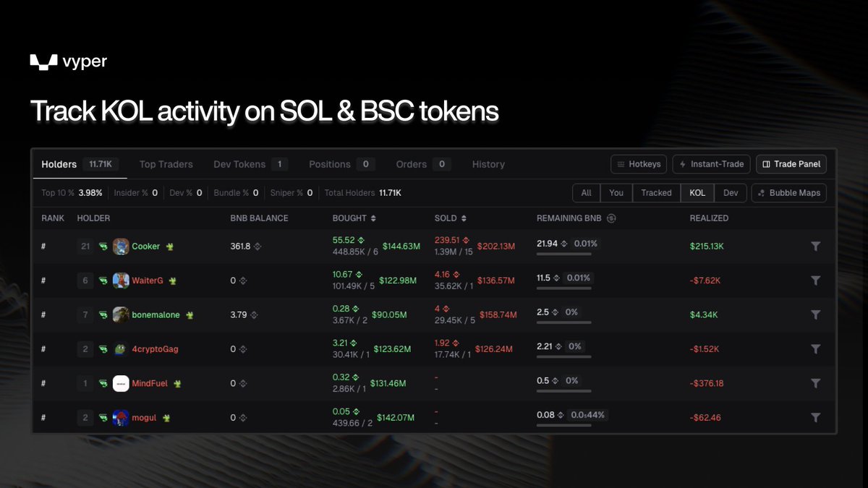Screen dimensions: 868x488
Task: Switch to Dev Tokens tab
Action: click(x=250, y=164)
